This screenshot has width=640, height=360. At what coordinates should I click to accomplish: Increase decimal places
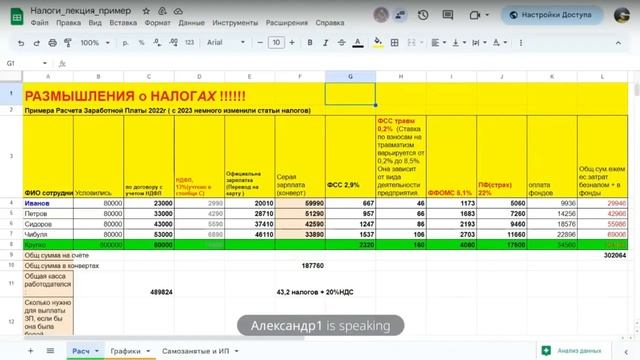(173, 43)
